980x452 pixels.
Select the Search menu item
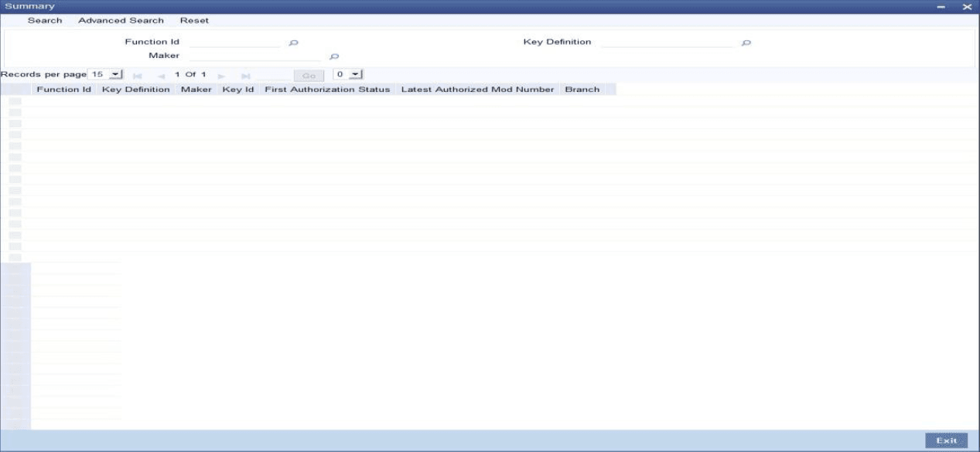coord(44,20)
